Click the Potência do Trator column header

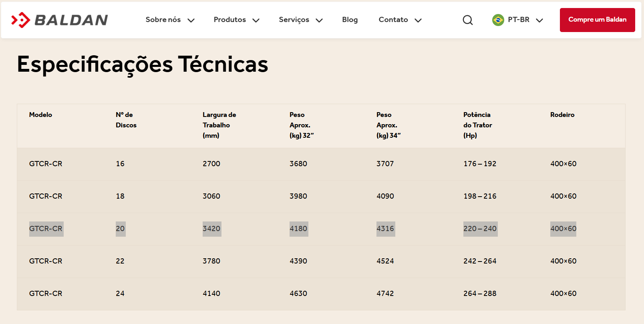point(477,125)
